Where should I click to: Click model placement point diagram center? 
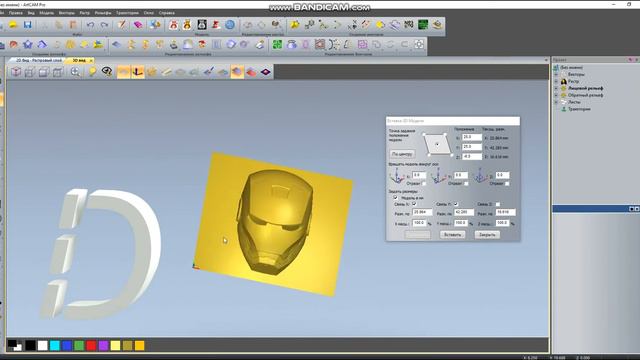coord(437,144)
